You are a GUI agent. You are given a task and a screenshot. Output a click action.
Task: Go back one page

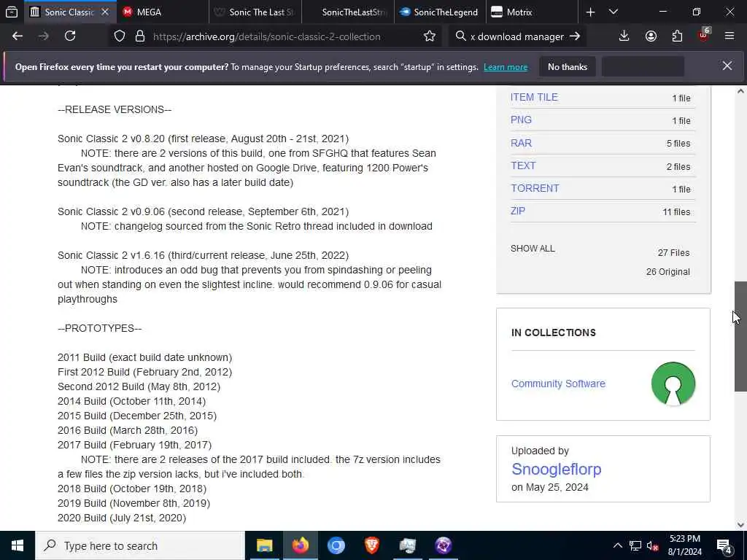coord(18,36)
